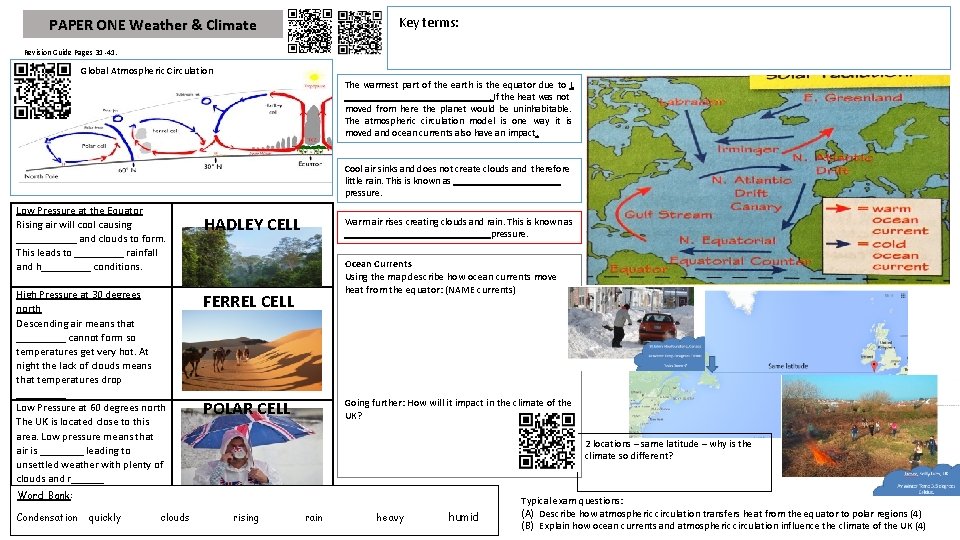Click the Irminger current label
This screenshot has width=960, height=540.
point(748,149)
